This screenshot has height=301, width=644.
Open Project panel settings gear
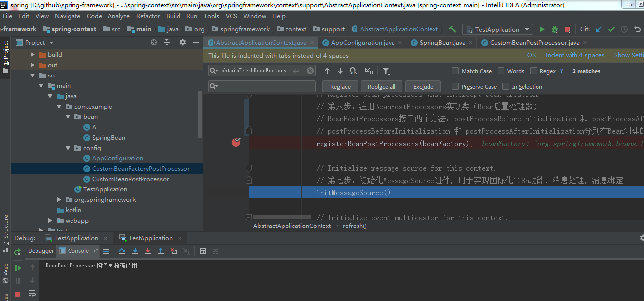tap(183, 43)
